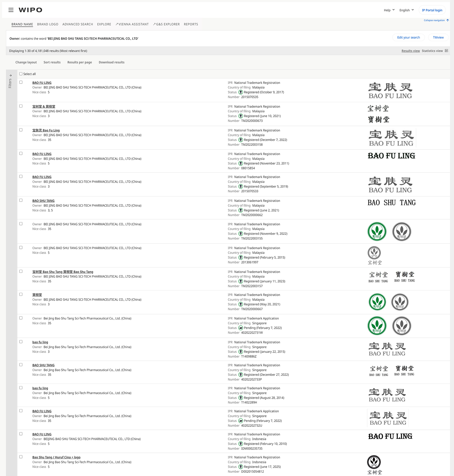Screen dimensions: 454x476
Task: Open the Advanced Search tab
Action: (78, 24)
